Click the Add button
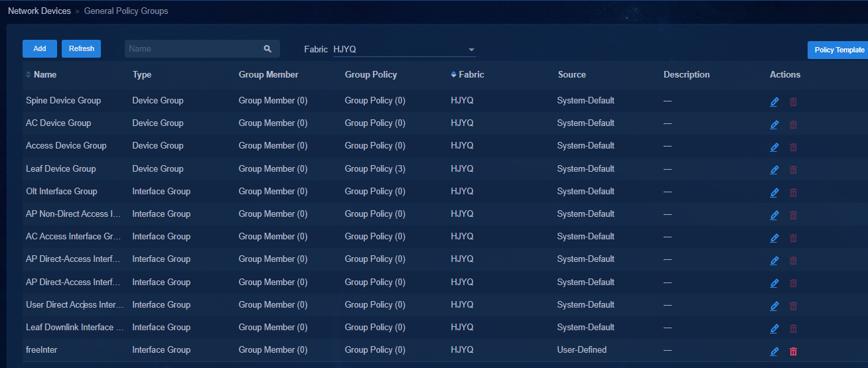Viewport: 868px width, 368px height. (40, 48)
